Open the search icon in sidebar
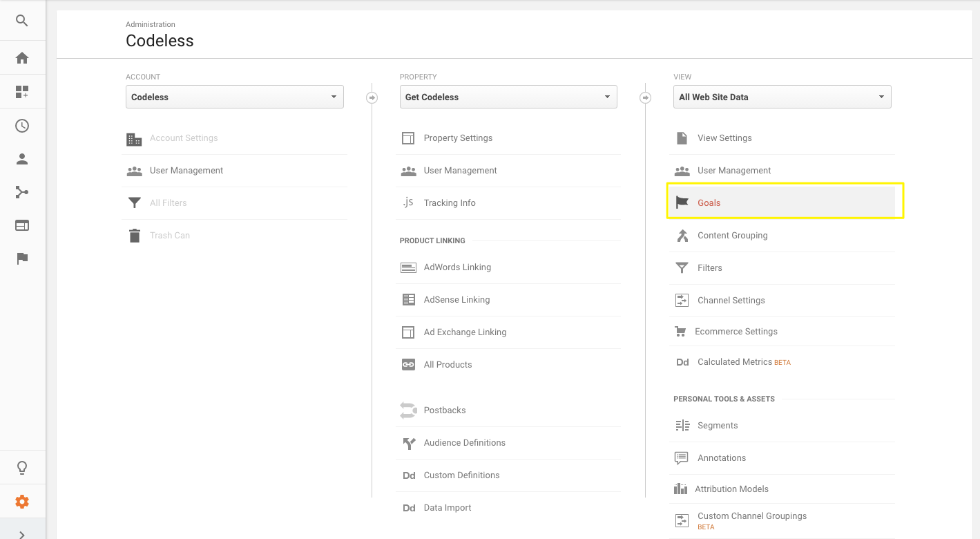 (x=22, y=21)
